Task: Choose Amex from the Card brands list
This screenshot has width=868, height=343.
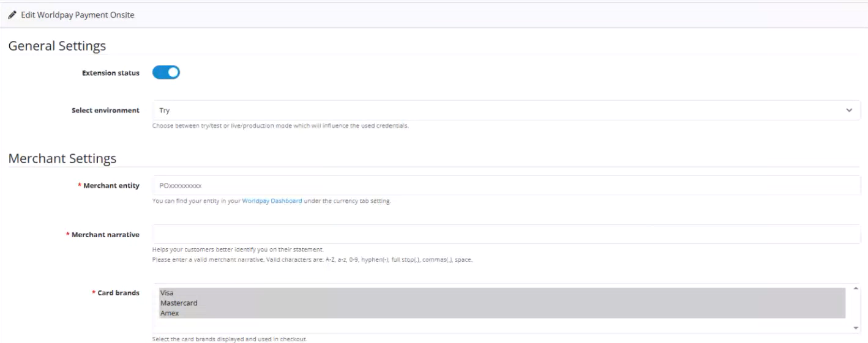Action: click(x=170, y=313)
